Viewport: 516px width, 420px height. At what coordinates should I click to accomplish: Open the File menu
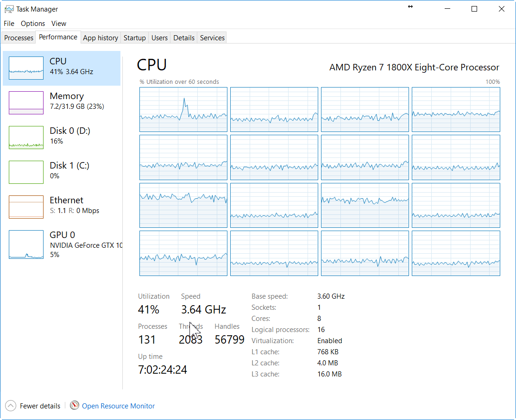(x=9, y=23)
